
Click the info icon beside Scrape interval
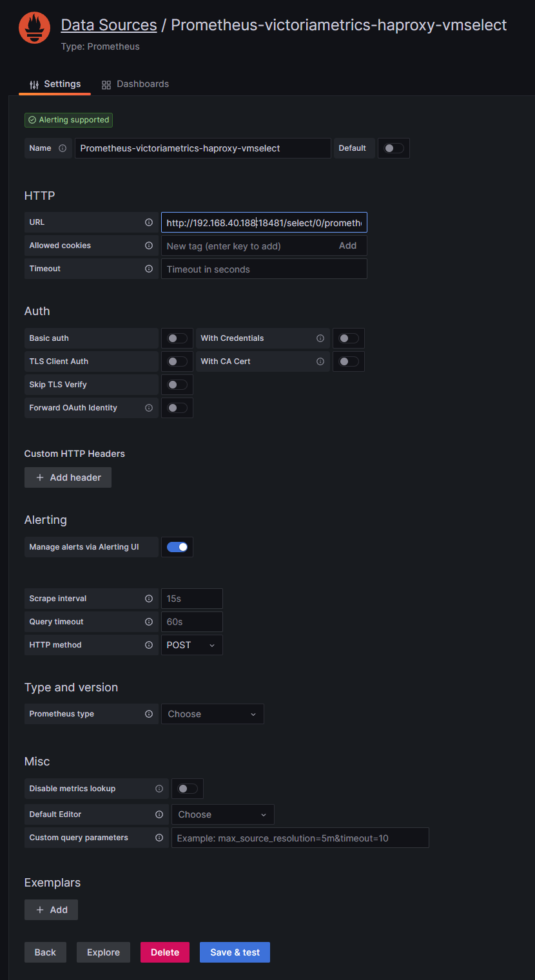point(149,599)
